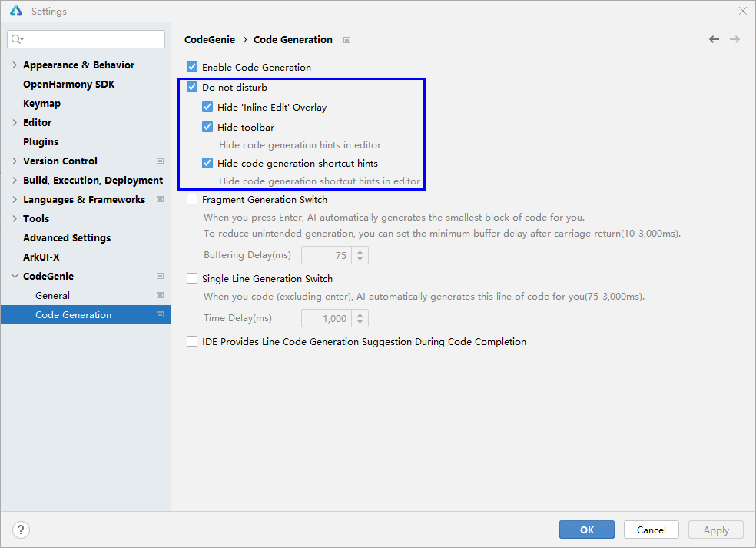Click the project settings icon beside Version Control

click(x=160, y=161)
